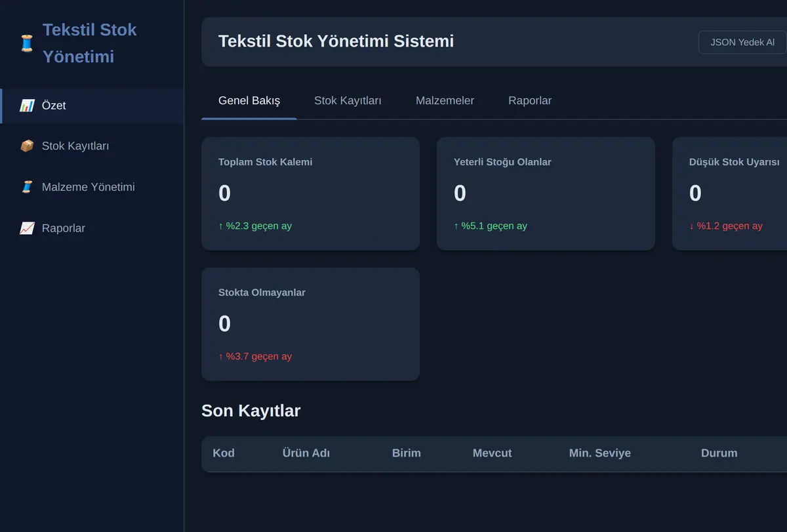Go to Malzeme Yönetimi in sidebar
Screen dimensions: 787x532
click(x=92, y=187)
